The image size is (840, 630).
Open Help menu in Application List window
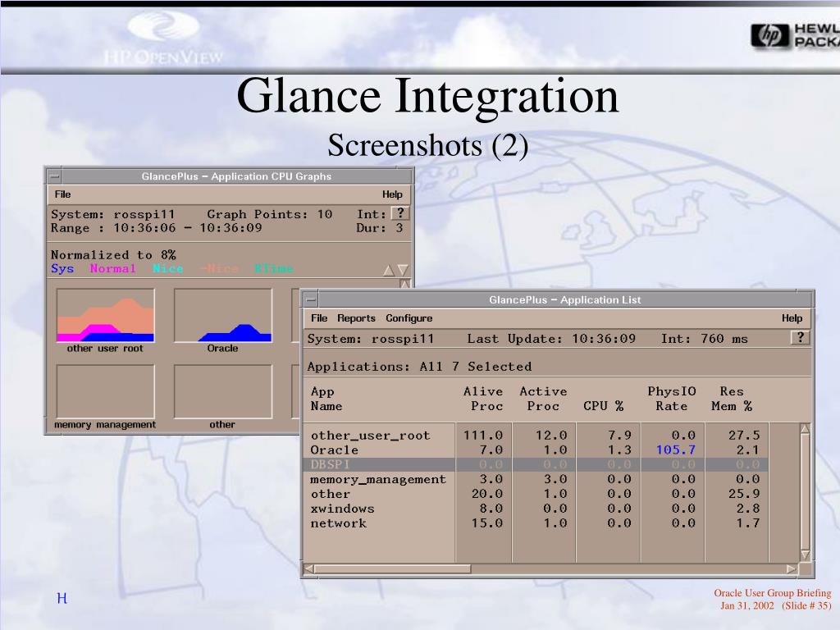pos(792,318)
